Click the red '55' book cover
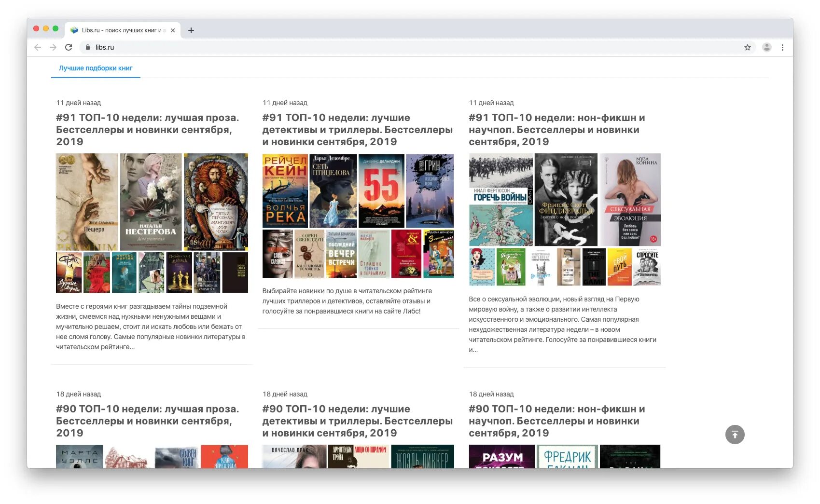Screen dimensions: 820x504 pos(381,191)
